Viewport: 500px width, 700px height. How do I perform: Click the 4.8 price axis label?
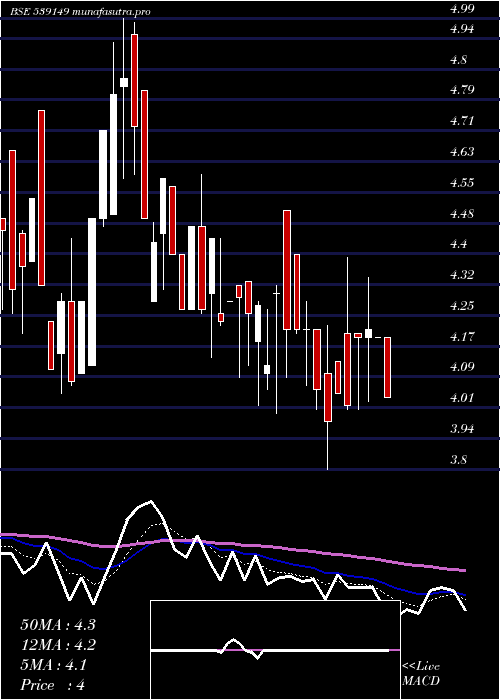[x=458, y=60]
